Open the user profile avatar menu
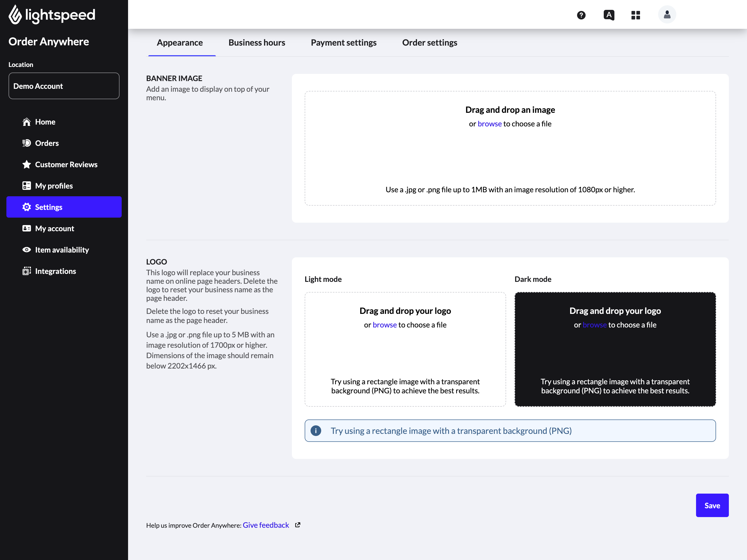 coord(666,14)
